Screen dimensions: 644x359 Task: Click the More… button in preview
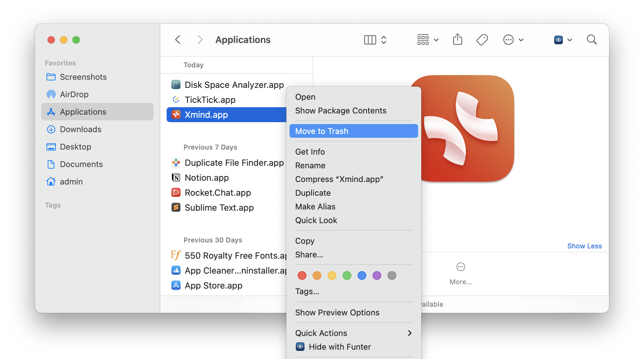click(461, 274)
